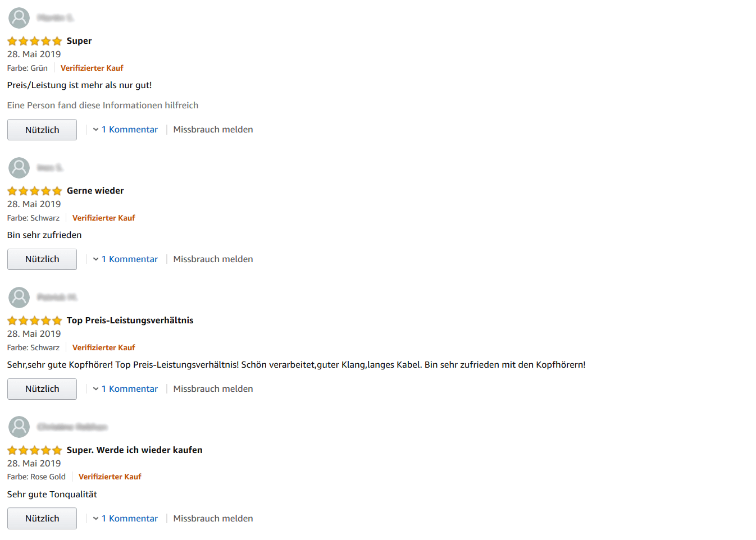Viewport: 756px width, 540px height.
Task: Open the "Top Preis-Leistungsverhältnis" review title
Action: tap(130, 321)
